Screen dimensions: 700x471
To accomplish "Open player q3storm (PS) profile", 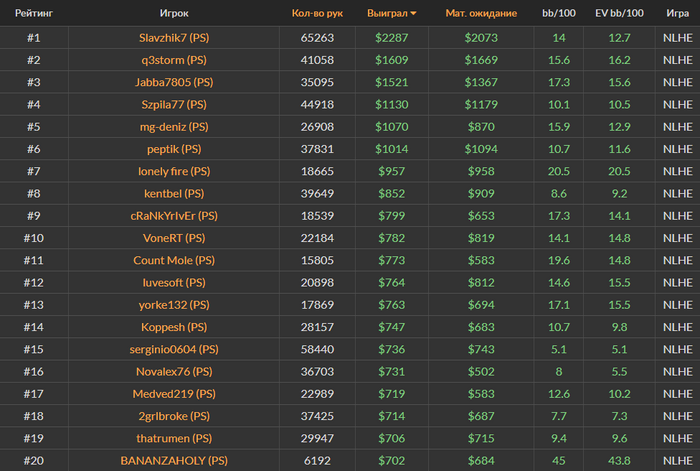I will [x=174, y=60].
